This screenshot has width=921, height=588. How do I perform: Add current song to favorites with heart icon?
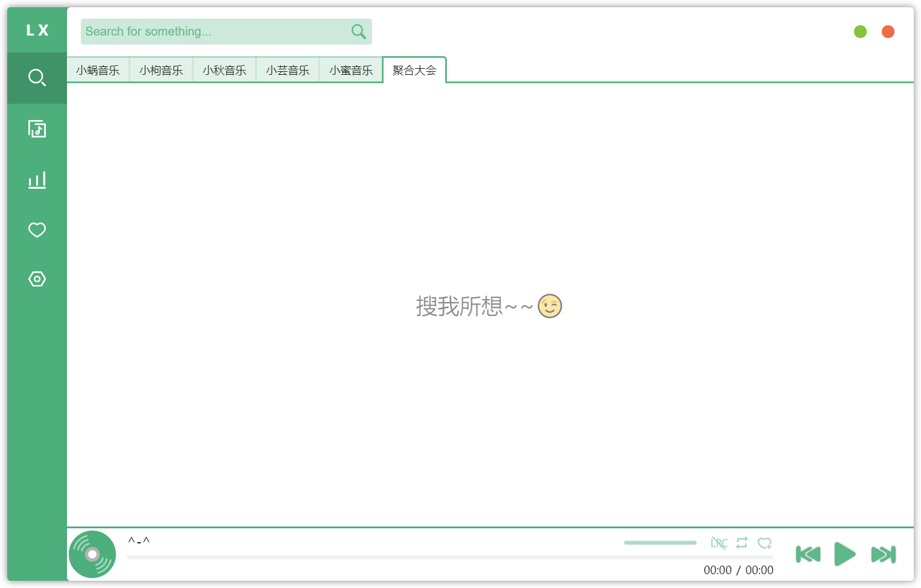tap(765, 543)
